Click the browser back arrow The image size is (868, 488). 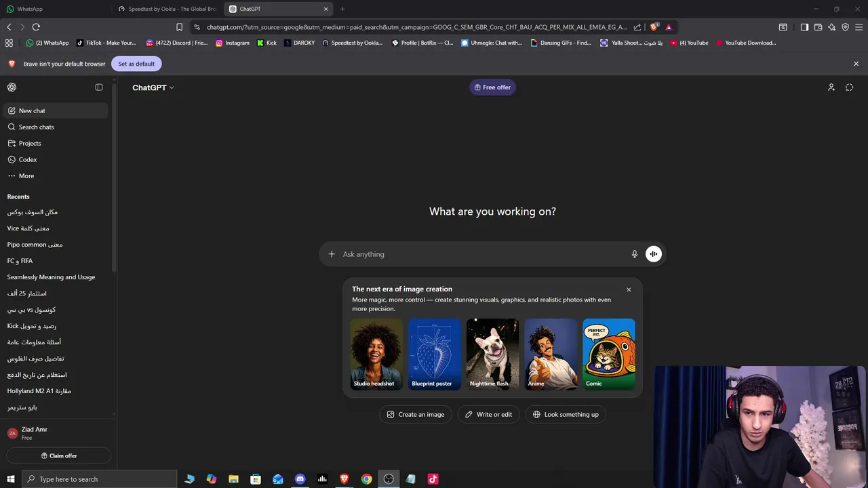click(x=9, y=27)
